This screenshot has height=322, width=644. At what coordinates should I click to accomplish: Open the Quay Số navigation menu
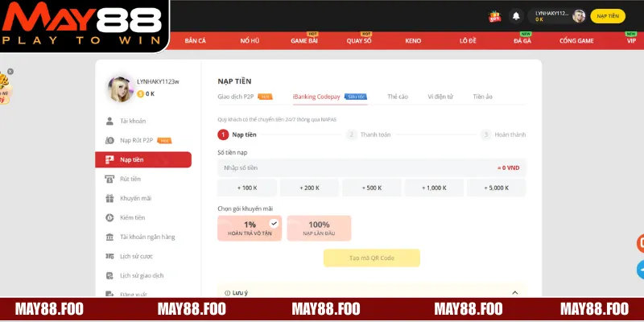pos(359,39)
